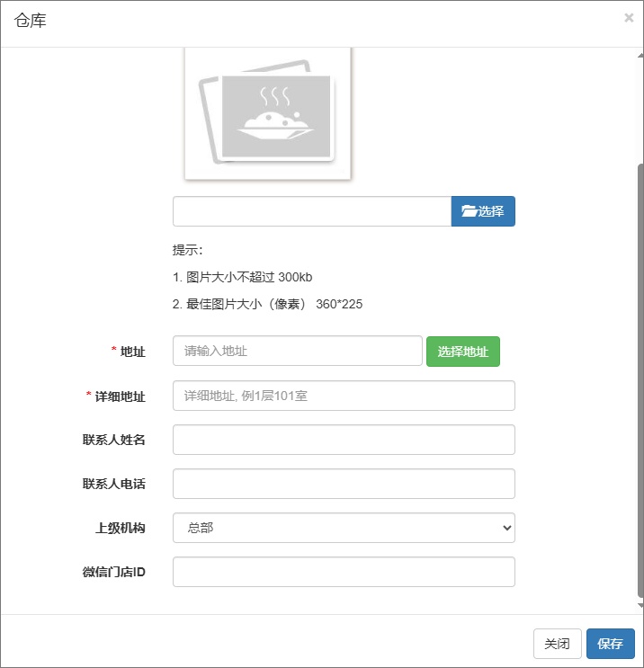Click the required 地址 field label
This screenshot has height=668, width=644.
point(132,352)
